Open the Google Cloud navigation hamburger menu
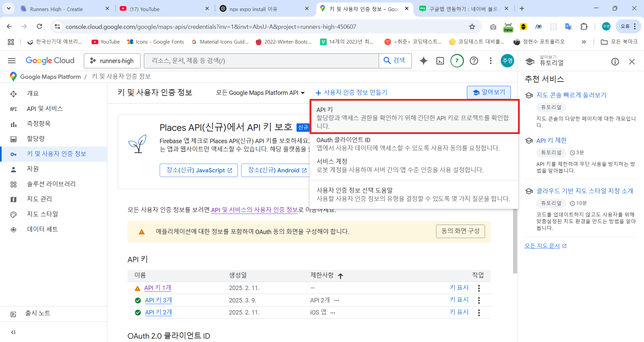The width and height of the screenshot is (644, 342). coord(12,61)
